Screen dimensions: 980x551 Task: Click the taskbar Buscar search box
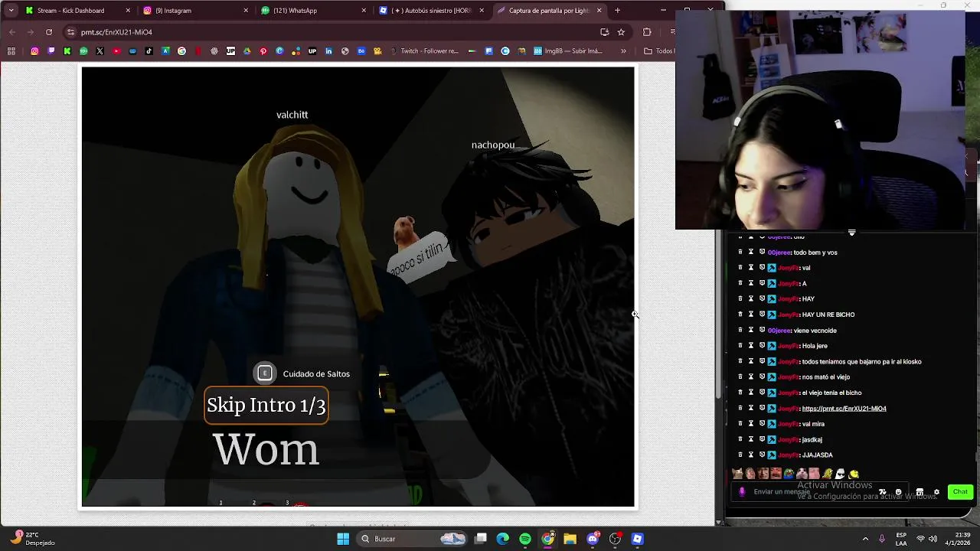410,539
